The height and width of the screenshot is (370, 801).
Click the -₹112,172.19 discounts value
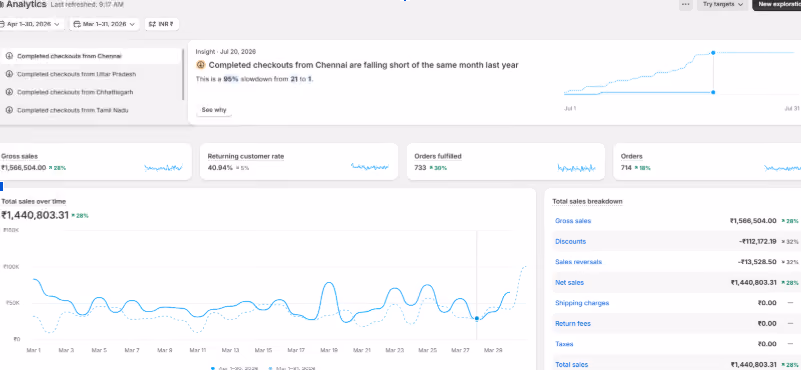758,241
